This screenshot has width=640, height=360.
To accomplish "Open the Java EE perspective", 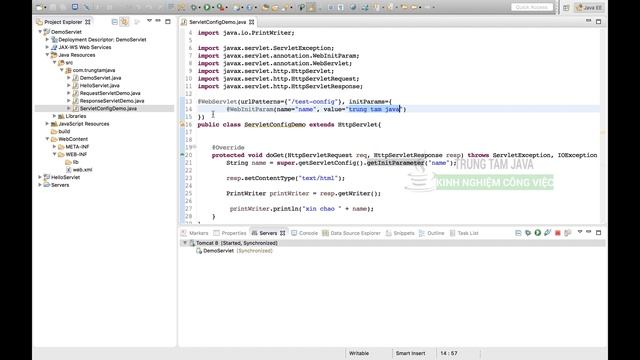I will pos(589,7).
